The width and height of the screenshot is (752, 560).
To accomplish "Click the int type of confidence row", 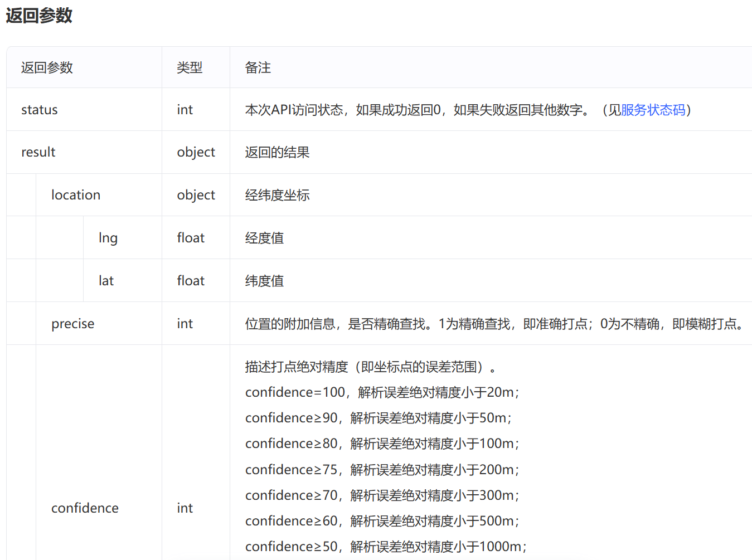I will point(185,508).
